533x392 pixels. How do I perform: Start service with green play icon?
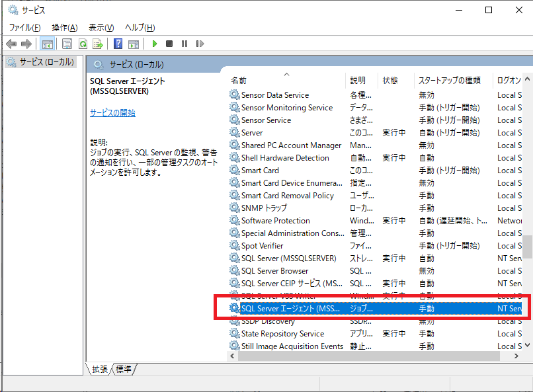(x=155, y=44)
